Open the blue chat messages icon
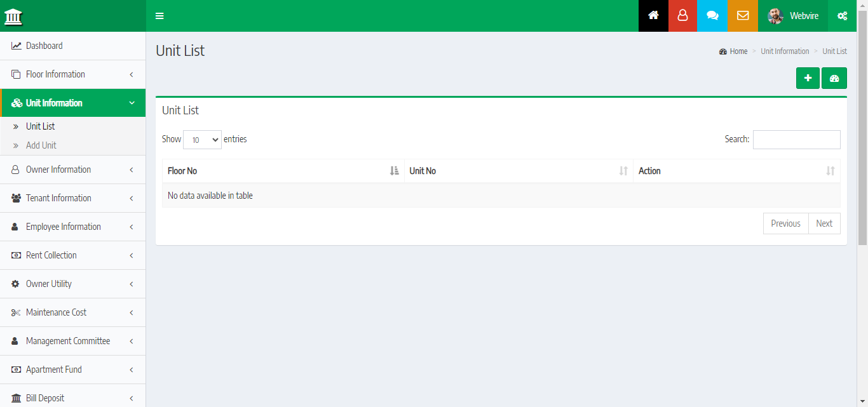Image resolution: width=868 pixels, height=407 pixels. click(712, 16)
